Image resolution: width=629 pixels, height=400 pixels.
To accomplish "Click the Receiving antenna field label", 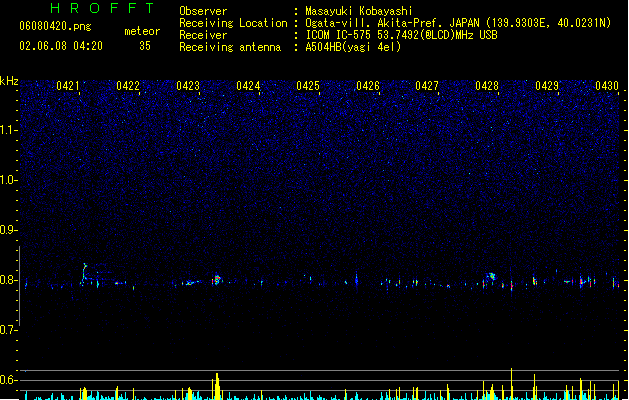I will pos(230,47).
